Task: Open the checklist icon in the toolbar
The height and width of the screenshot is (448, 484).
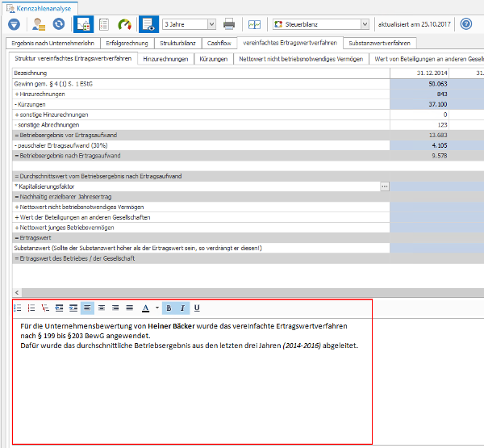Action: point(104,24)
